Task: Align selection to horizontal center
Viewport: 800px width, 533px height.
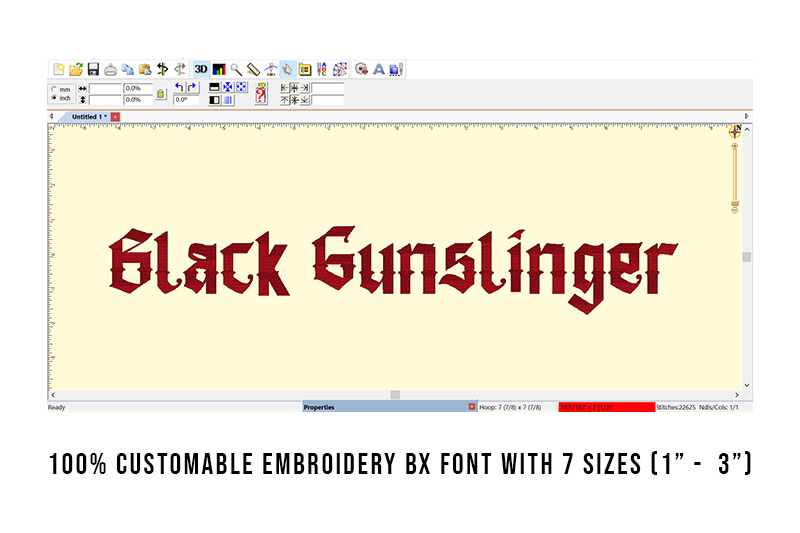Action: point(294,88)
